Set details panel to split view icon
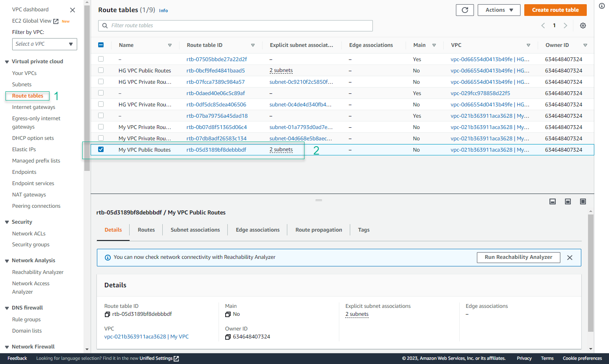 pos(568,201)
